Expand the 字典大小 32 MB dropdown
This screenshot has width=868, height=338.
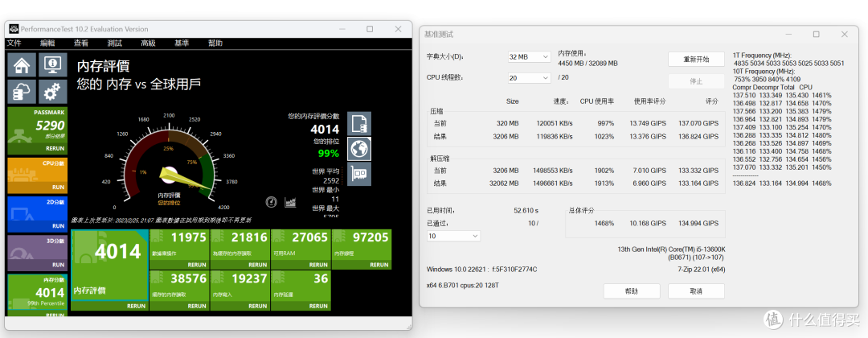529,57
